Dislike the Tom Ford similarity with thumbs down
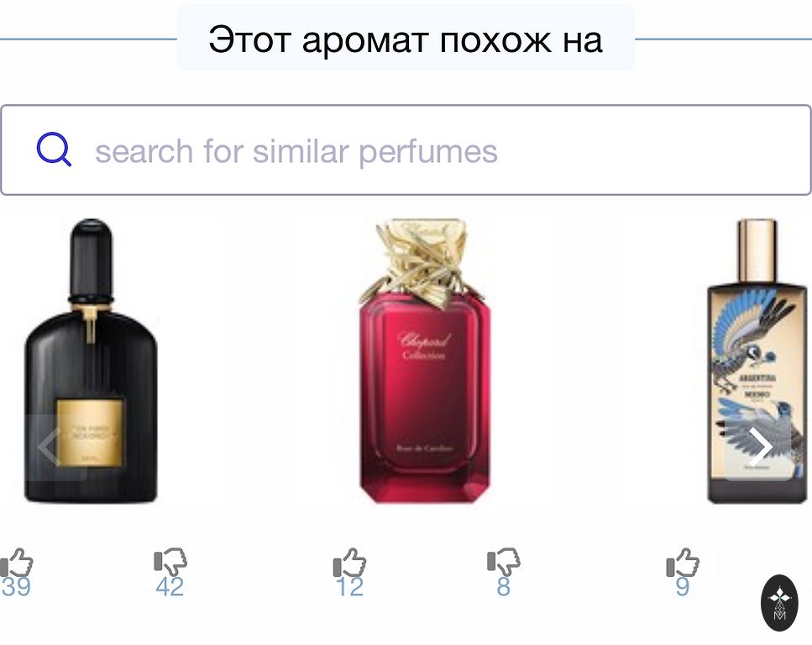 coord(170,562)
